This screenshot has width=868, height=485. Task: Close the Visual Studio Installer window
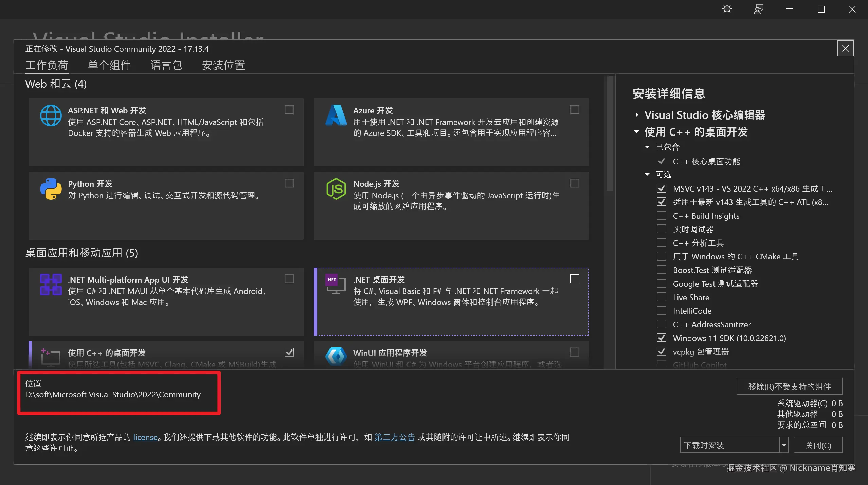852,9
